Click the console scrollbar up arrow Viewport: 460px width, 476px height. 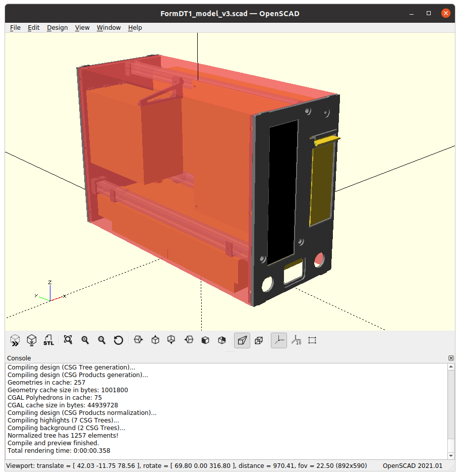[451, 366]
